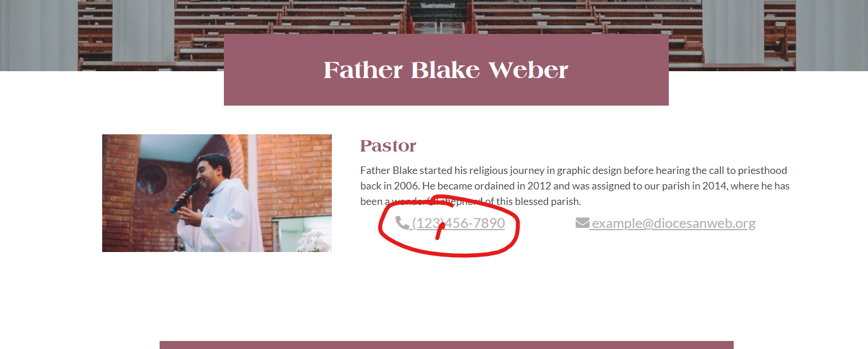Select the Pastor heading
Image resolution: width=868 pixels, height=349 pixels.
(x=388, y=146)
